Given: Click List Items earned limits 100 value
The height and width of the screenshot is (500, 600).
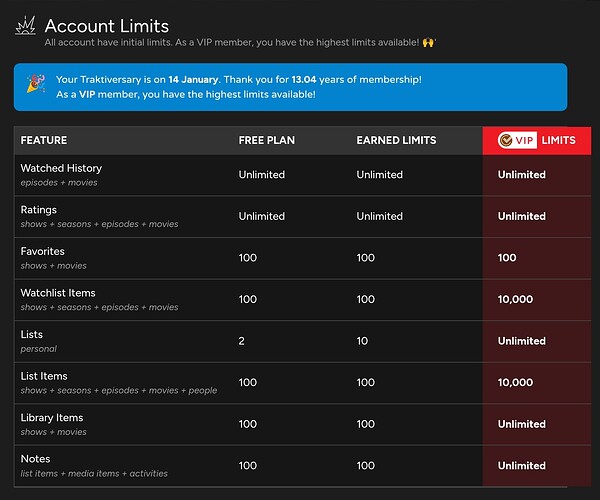Looking at the screenshot, I should (x=366, y=383).
